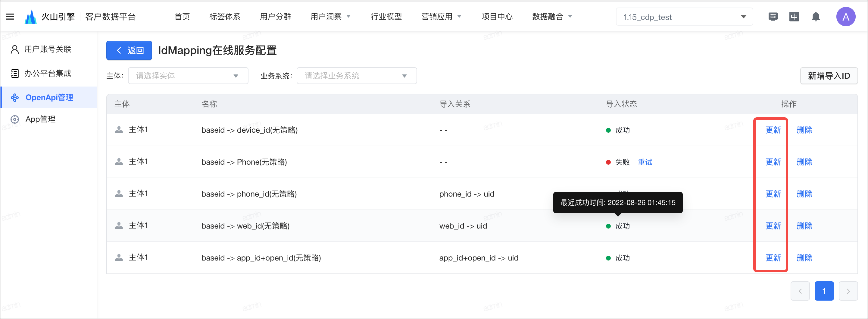Click the IdMapping在线服务配置 page title
The height and width of the screenshot is (319, 868).
click(217, 50)
